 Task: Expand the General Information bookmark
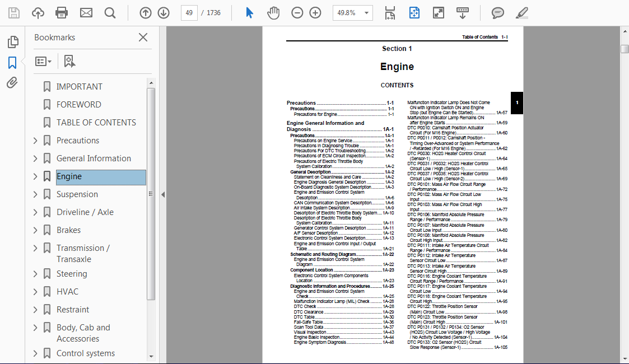point(35,158)
